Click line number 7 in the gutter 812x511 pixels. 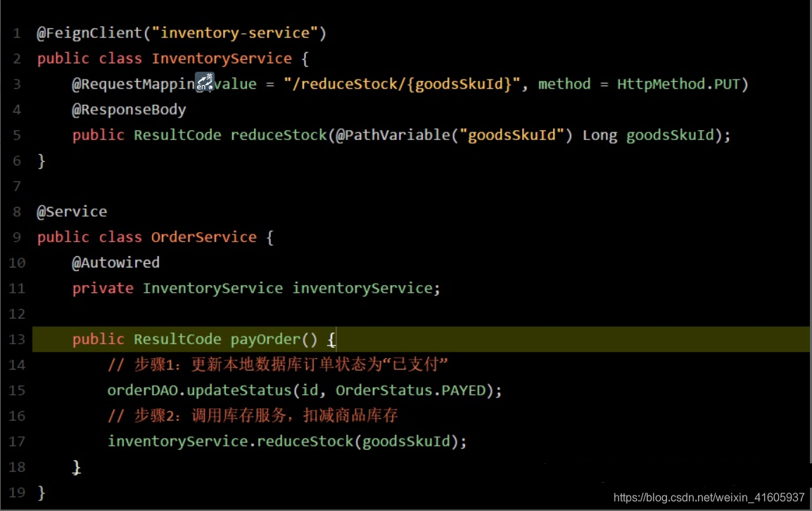pyautogui.click(x=17, y=187)
